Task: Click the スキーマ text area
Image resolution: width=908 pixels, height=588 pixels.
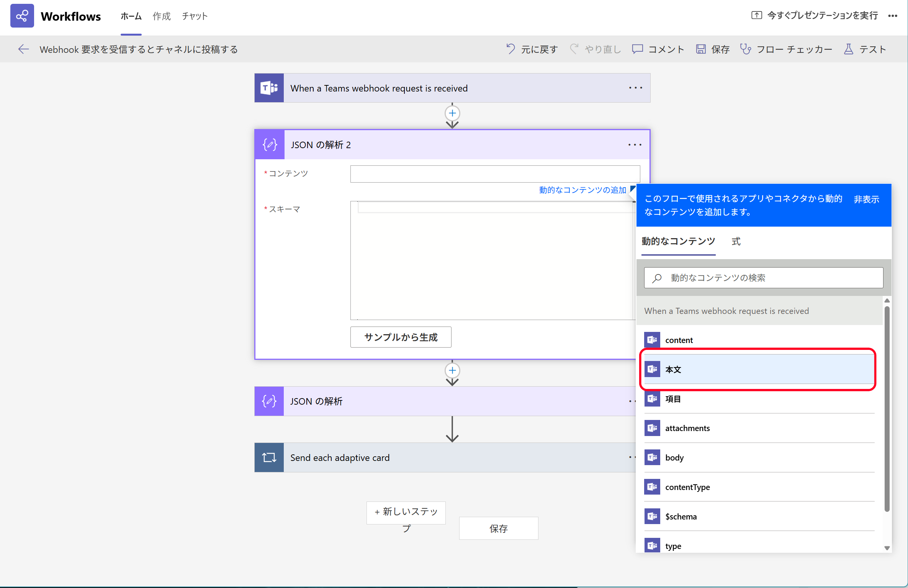Action: point(492,260)
